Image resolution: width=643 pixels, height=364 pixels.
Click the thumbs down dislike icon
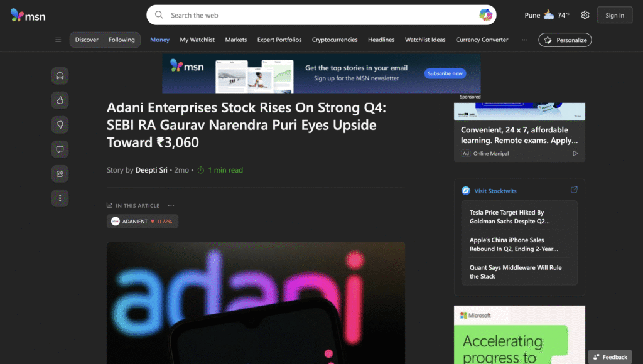(x=60, y=125)
